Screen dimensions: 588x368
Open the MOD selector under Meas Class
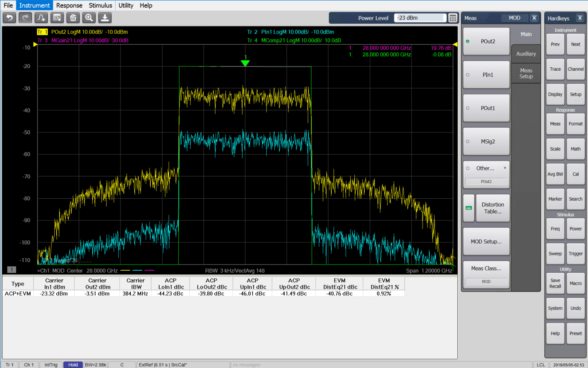[x=486, y=281]
